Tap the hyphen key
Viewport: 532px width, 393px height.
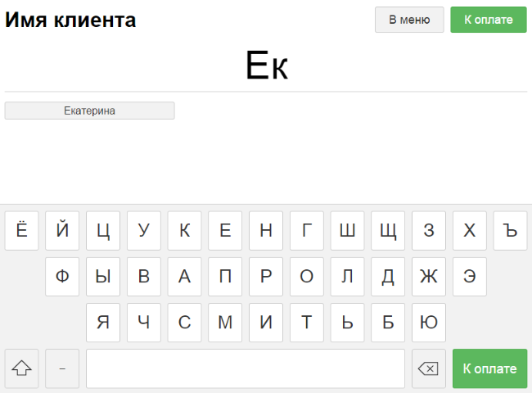click(x=62, y=368)
